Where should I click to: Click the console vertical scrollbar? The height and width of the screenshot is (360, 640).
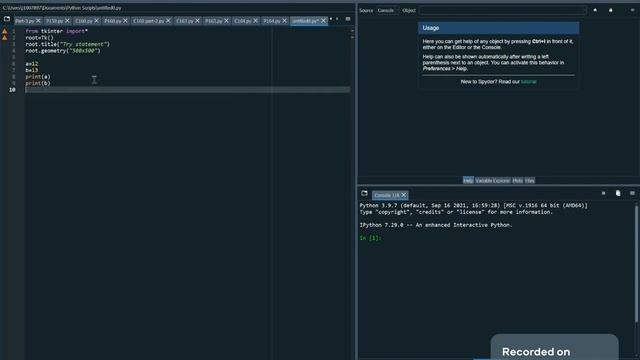pyautogui.click(x=636, y=263)
